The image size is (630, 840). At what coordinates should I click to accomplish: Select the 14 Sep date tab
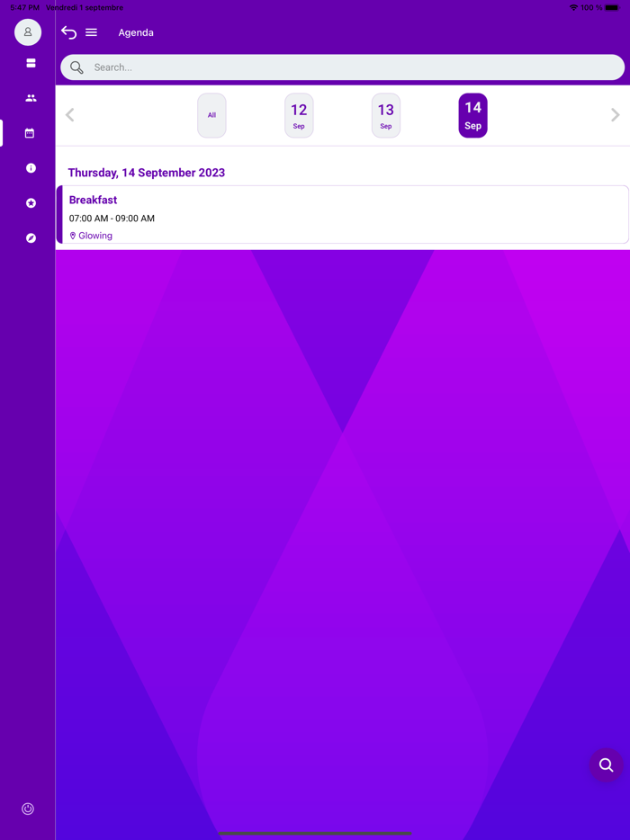click(x=472, y=115)
